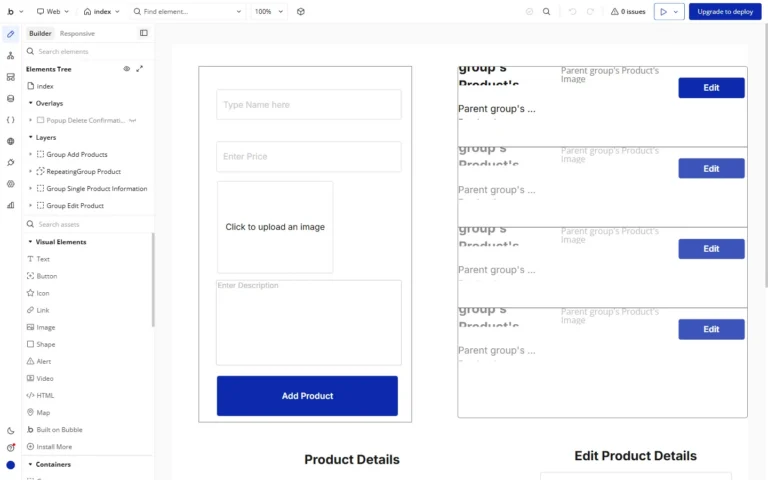Expand Group Single Product Information
This screenshot has height=480, width=768.
click(x=30, y=189)
